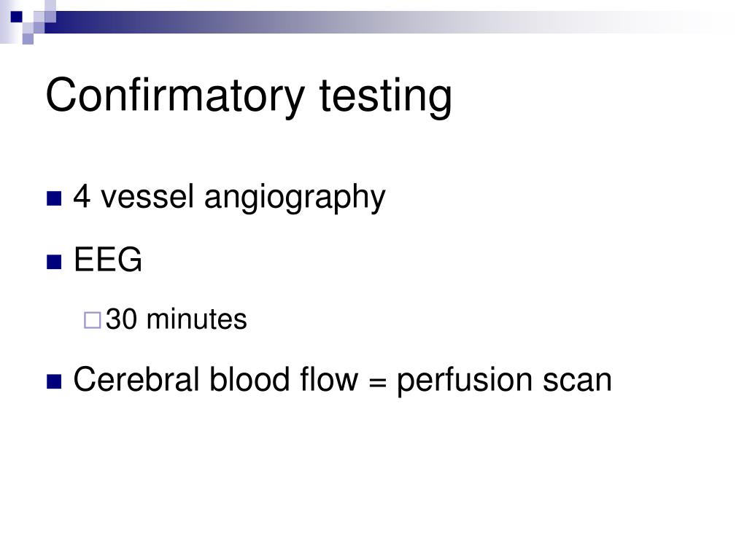
Task: Select the "EEG" text line
Action: (x=108, y=260)
